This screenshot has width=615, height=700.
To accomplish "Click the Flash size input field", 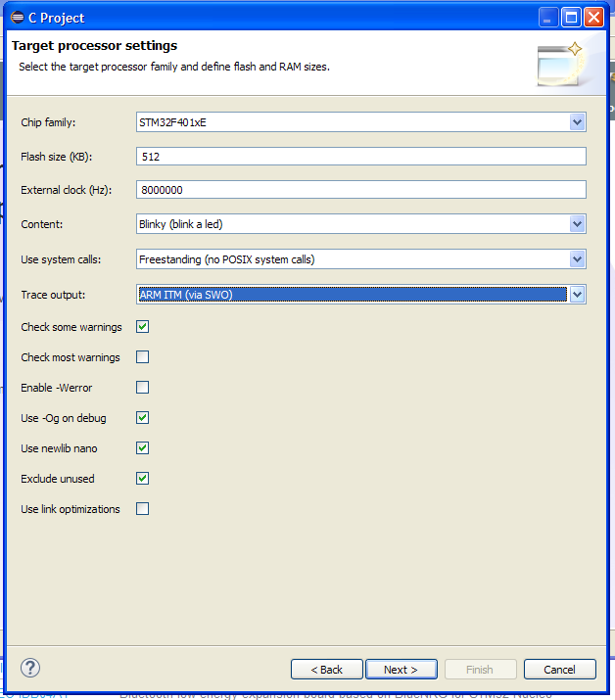I will 360,157.
